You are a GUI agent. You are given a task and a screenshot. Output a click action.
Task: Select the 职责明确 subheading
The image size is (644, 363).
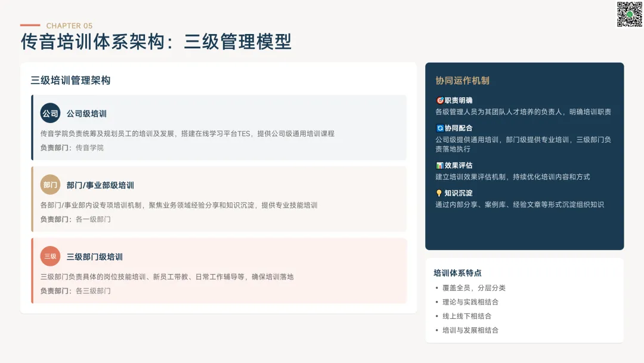tap(459, 100)
